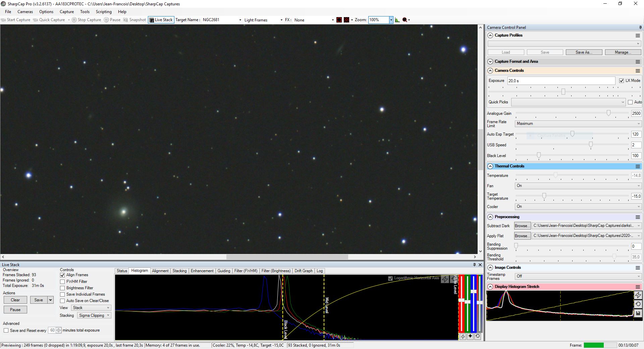Click the lightning auto colour balance icon below the RGB sliders

[x=463, y=336]
